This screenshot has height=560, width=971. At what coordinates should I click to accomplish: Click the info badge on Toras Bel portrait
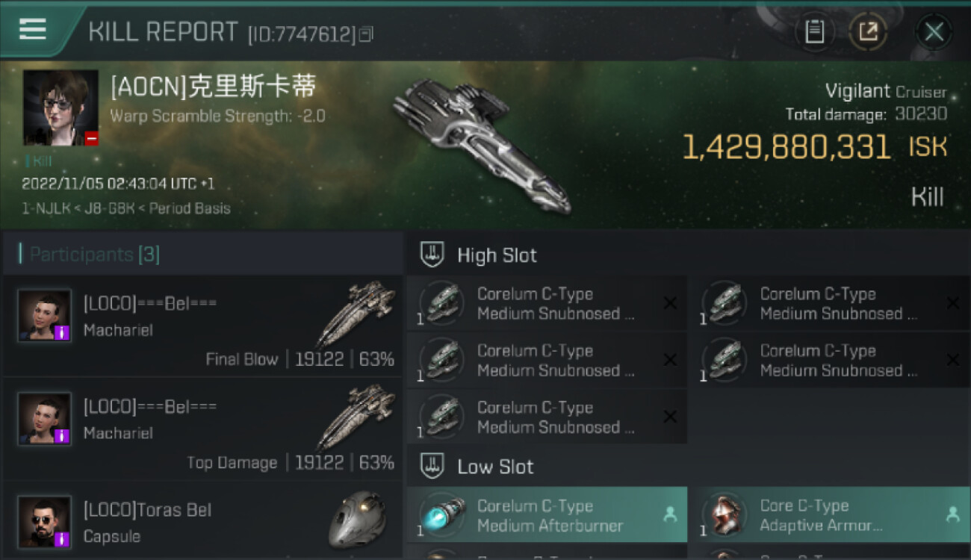click(63, 538)
